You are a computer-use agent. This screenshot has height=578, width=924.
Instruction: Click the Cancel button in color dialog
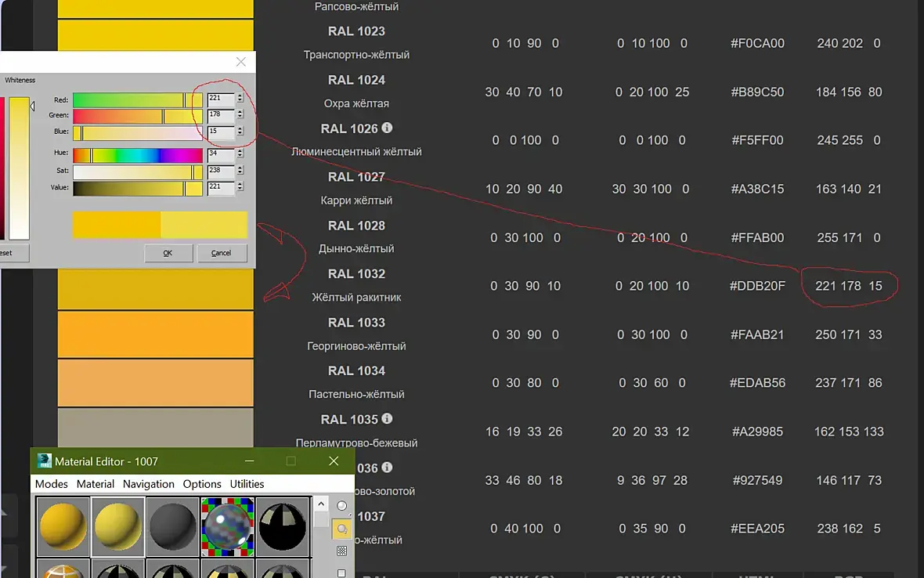click(222, 253)
